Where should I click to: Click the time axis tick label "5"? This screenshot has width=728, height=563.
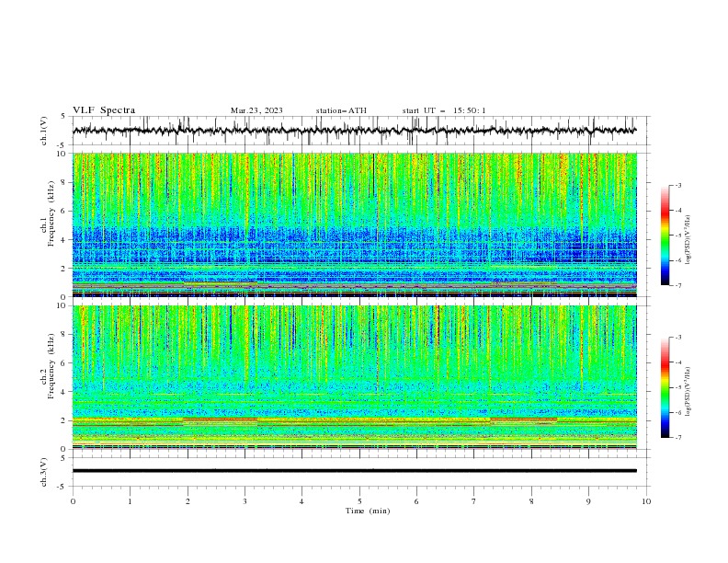pos(359,501)
